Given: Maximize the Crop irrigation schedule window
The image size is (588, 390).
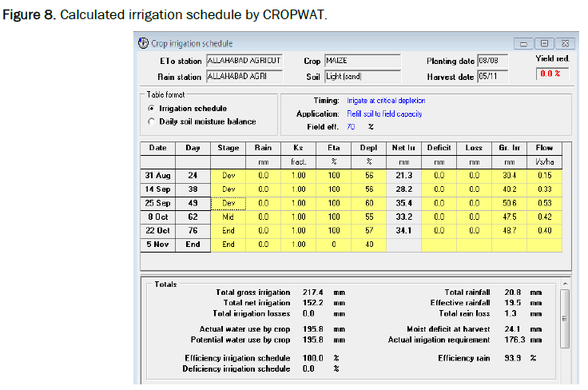Looking at the screenshot, I should tap(545, 43).
